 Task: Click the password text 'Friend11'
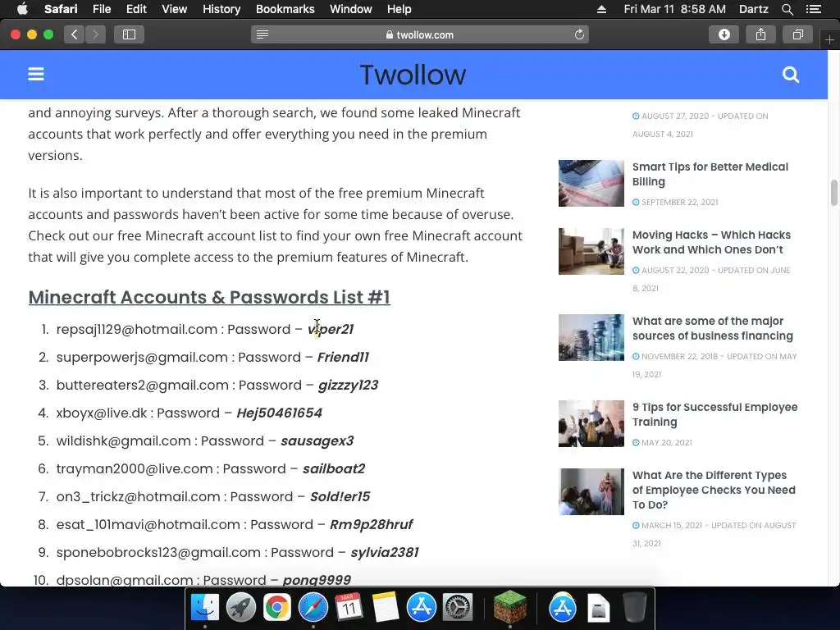[x=343, y=358]
